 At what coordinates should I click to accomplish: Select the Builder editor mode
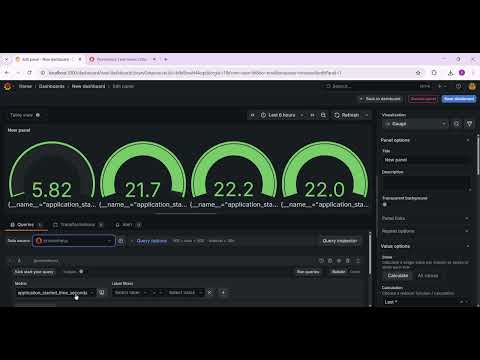tap(339, 272)
